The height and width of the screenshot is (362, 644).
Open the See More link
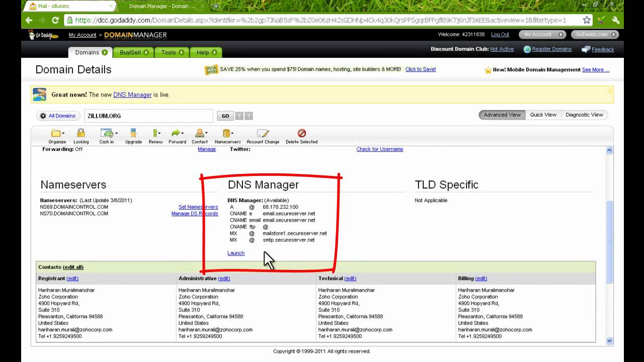(x=596, y=70)
